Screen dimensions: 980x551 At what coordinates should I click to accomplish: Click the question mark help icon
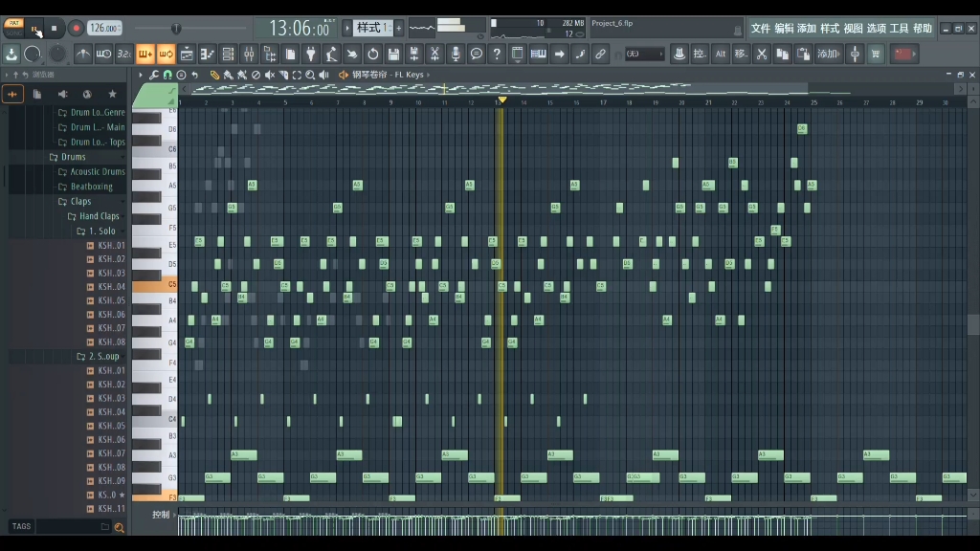(497, 54)
